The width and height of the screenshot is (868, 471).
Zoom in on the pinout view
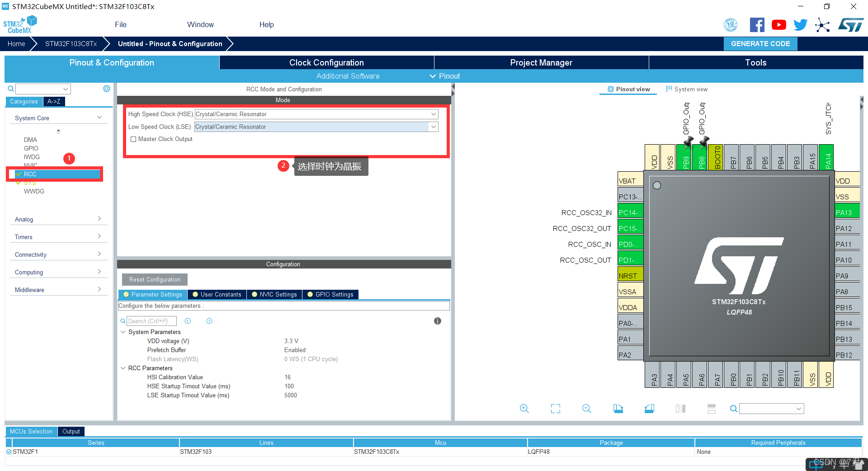[524, 409]
